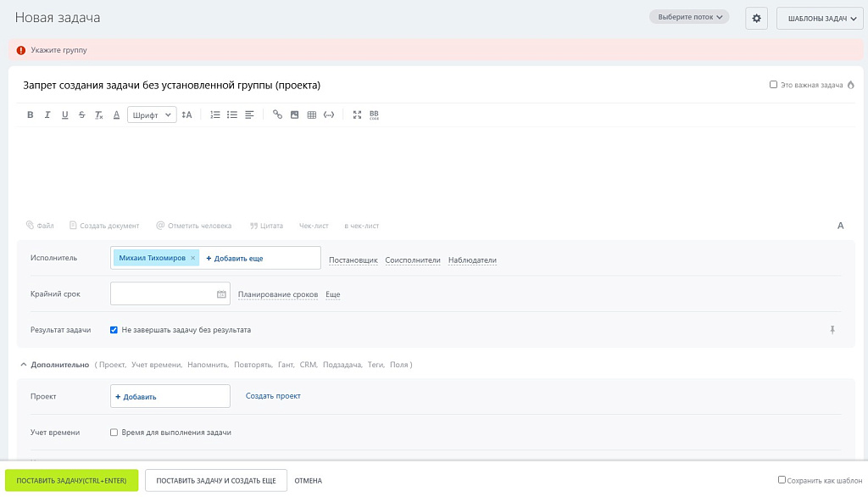Open the 'Наблюдатели' section
This screenshot has height=497, width=868.
pyautogui.click(x=472, y=260)
